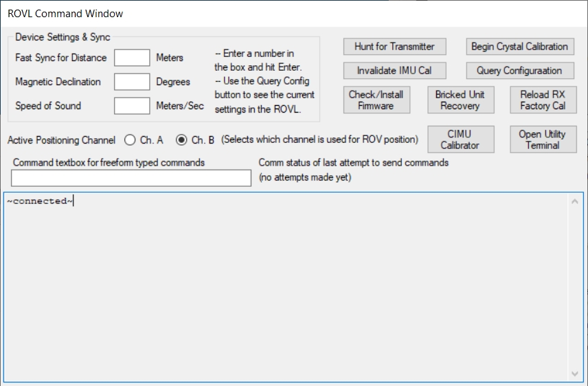Open Check/Install Firmware
The height and width of the screenshot is (386, 588).
point(376,100)
